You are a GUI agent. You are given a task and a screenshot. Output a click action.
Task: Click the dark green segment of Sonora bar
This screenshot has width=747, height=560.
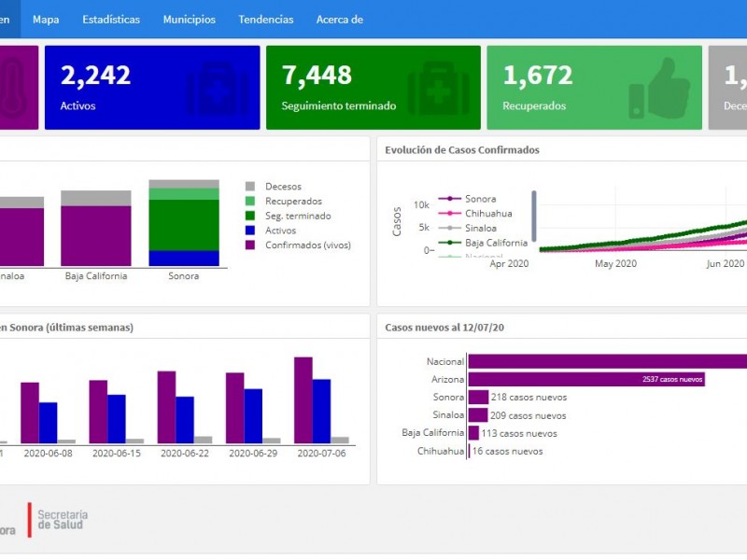(184, 225)
